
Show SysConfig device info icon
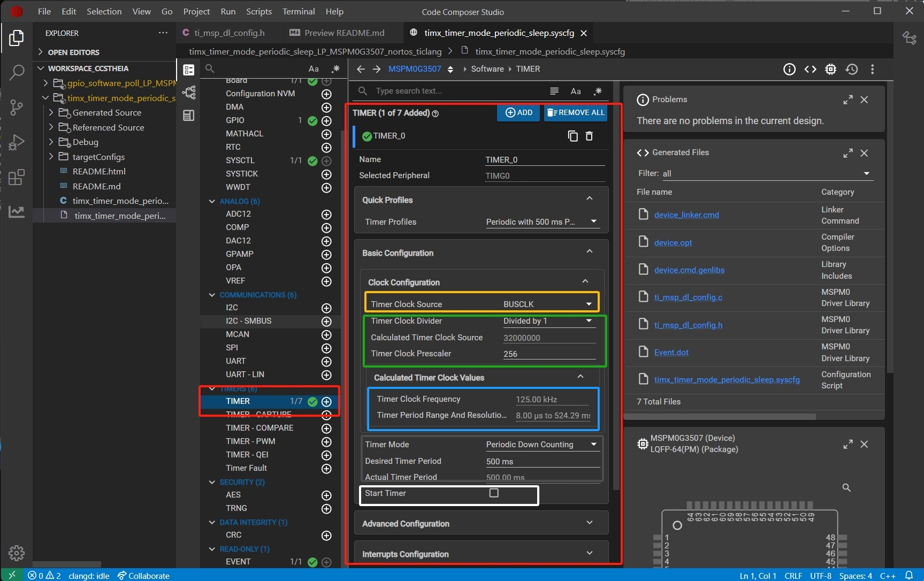pos(789,69)
